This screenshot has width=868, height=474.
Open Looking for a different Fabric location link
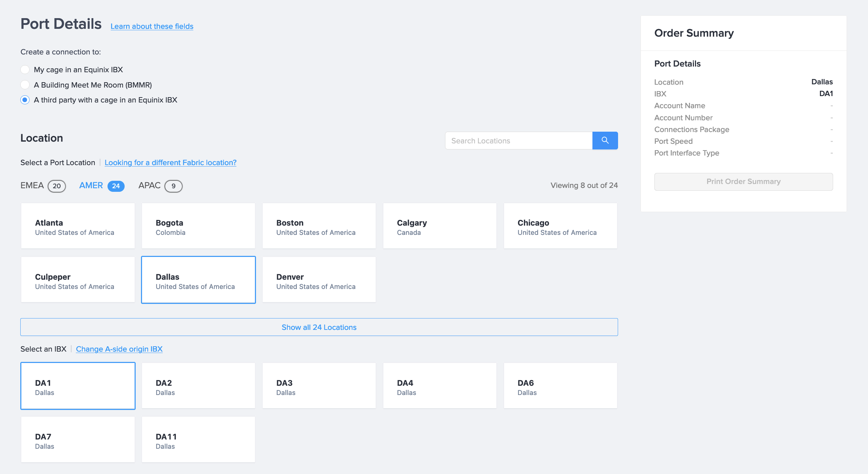pyautogui.click(x=171, y=163)
